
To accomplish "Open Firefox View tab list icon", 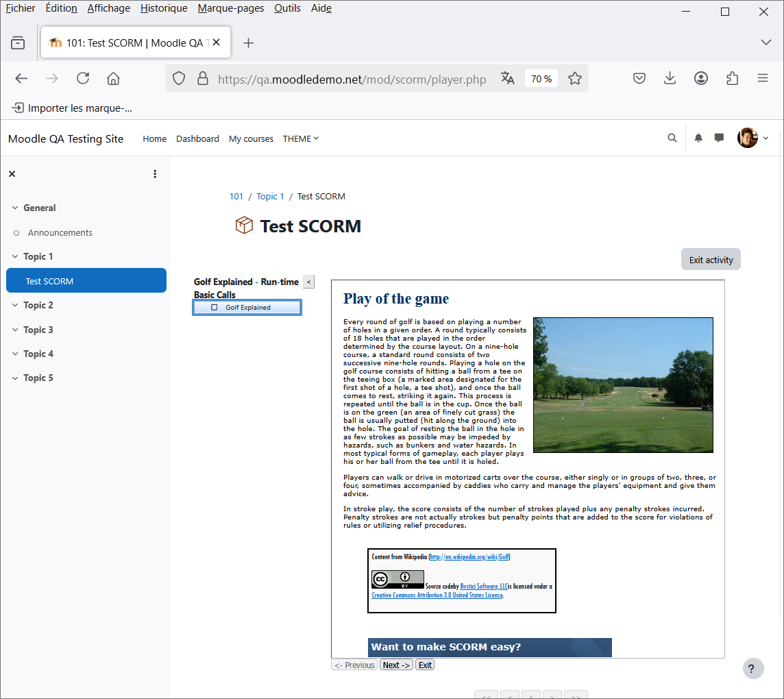I will pyautogui.click(x=18, y=43).
